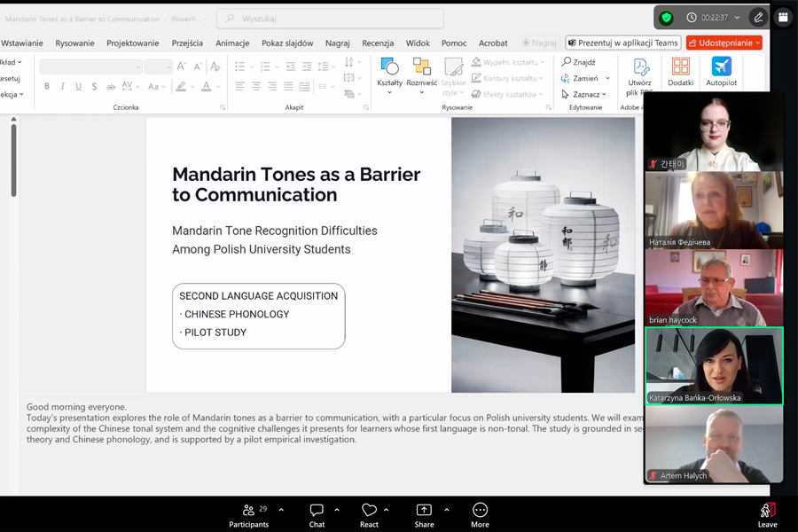
Task: Click Prezentuj w aplikacji Teams button
Action: coord(623,43)
